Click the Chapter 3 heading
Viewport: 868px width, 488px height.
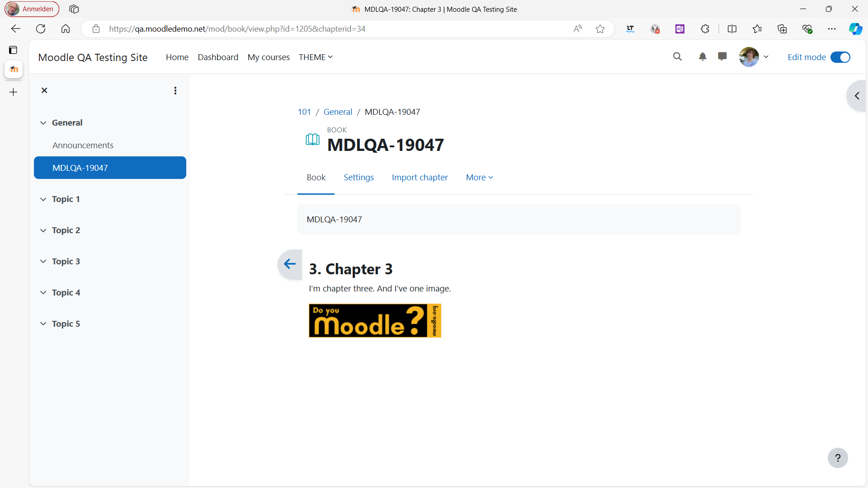[x=351, y=269]
